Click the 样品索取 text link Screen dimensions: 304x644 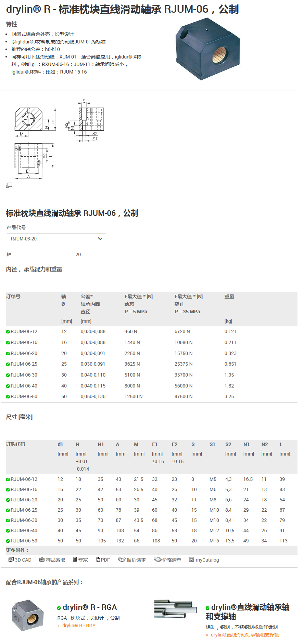point(55,560)
